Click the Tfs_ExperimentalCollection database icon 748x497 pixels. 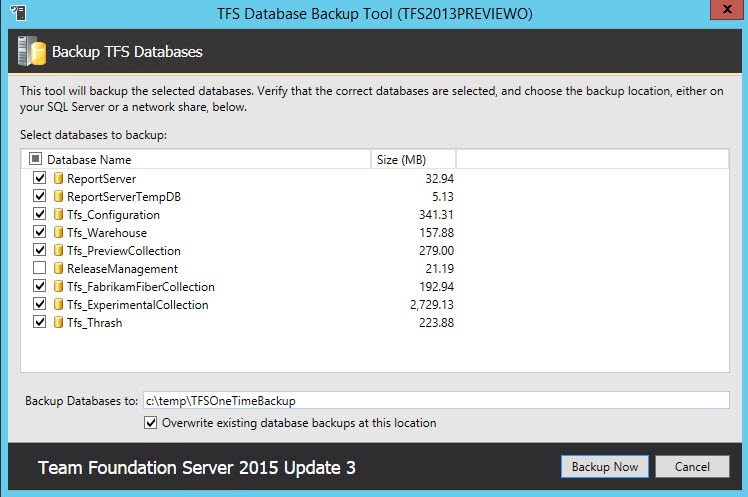58,304
